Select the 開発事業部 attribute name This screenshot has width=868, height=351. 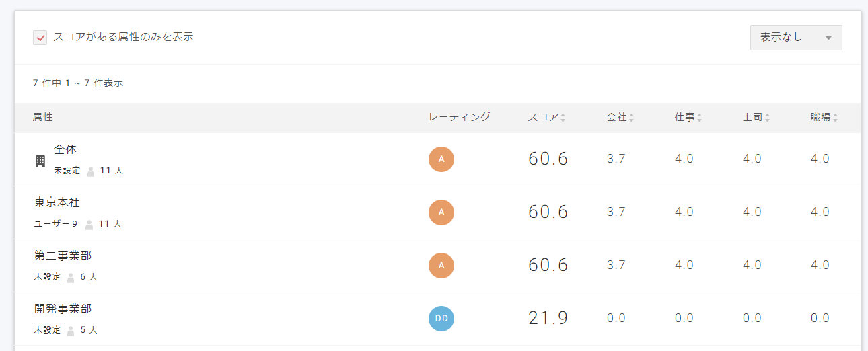click(63, 309)
